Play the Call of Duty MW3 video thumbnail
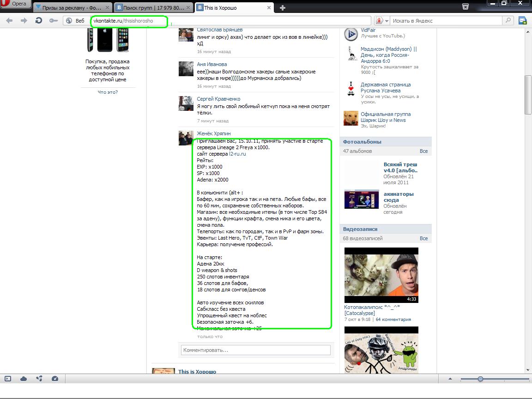 381,350
